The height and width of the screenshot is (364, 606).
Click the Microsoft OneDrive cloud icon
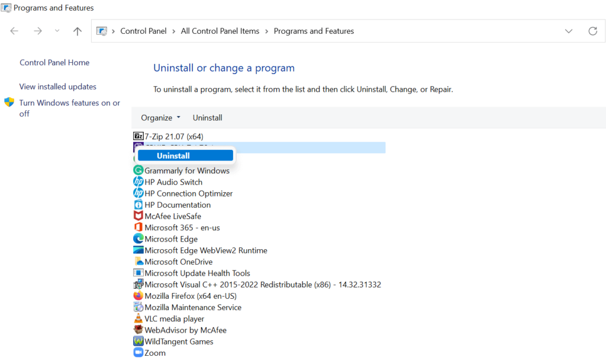[138, 262]
